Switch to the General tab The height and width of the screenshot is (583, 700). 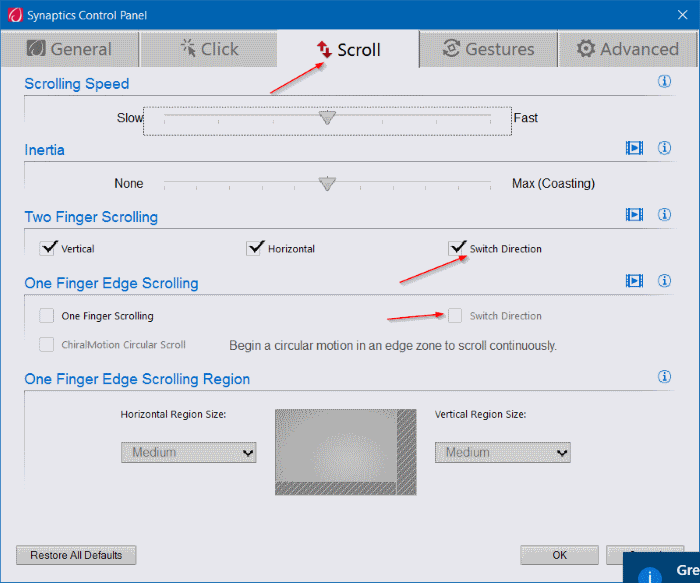pos(69,49)
